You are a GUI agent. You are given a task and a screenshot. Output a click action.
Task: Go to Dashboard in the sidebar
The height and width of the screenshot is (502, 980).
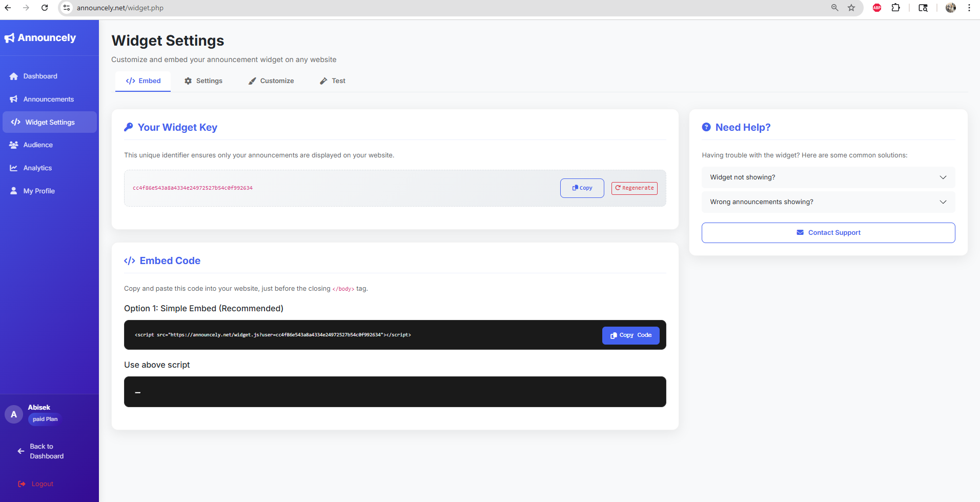click(50, 76)
